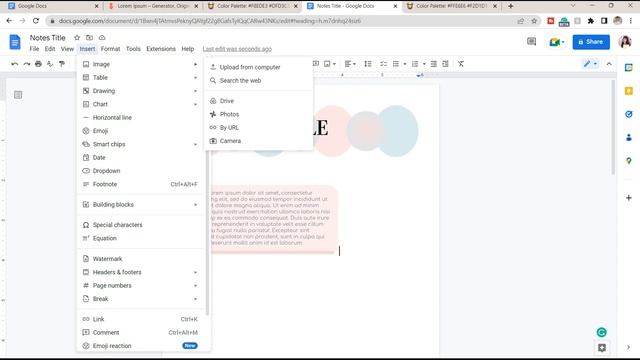Click the move to folder icon

click(x=89, y=38)
